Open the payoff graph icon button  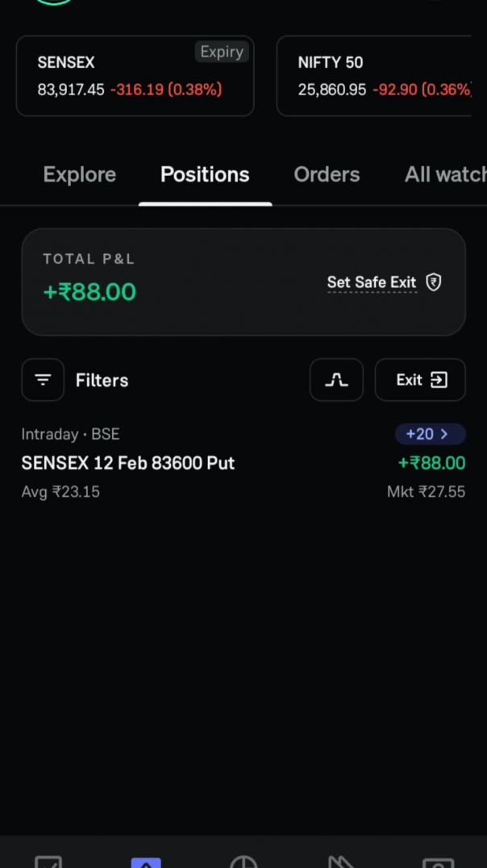[x=336, y=380]
